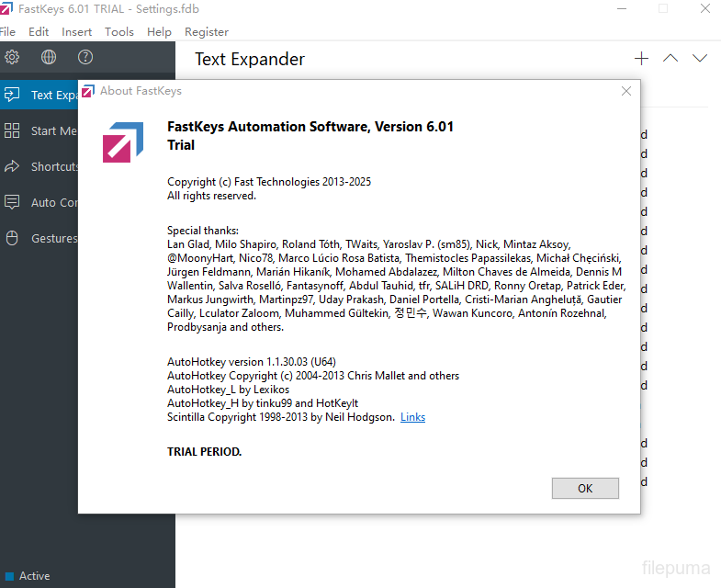Image resolution: width=721 pixels, height=588 pixels.
Task: Click the settings gear icon
Action: coord(12,57)
